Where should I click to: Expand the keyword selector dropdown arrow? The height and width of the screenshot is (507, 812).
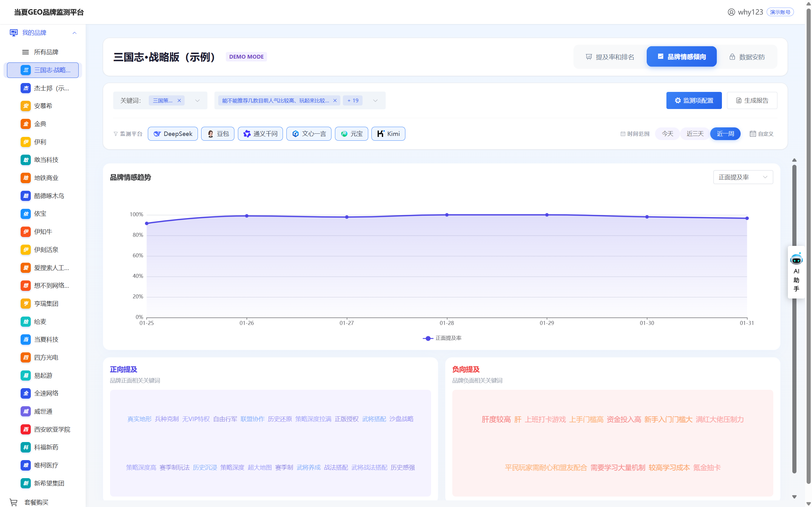coord(197,100)
